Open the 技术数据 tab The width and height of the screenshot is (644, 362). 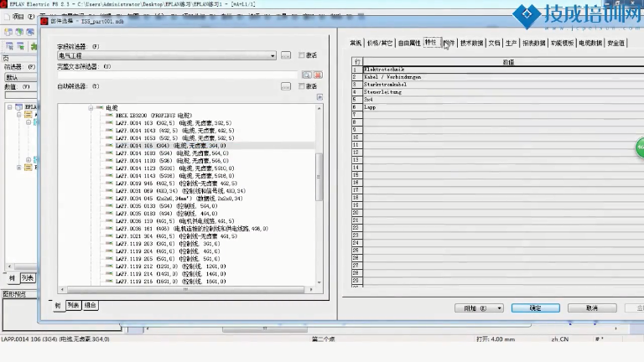click(x=471, y=43)
